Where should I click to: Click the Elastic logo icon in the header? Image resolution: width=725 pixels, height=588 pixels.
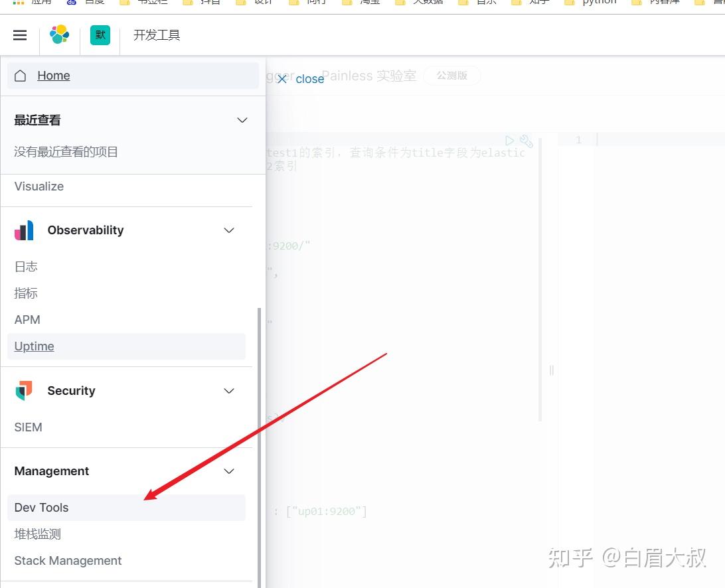pyautogui.click(x=60, y=35)
